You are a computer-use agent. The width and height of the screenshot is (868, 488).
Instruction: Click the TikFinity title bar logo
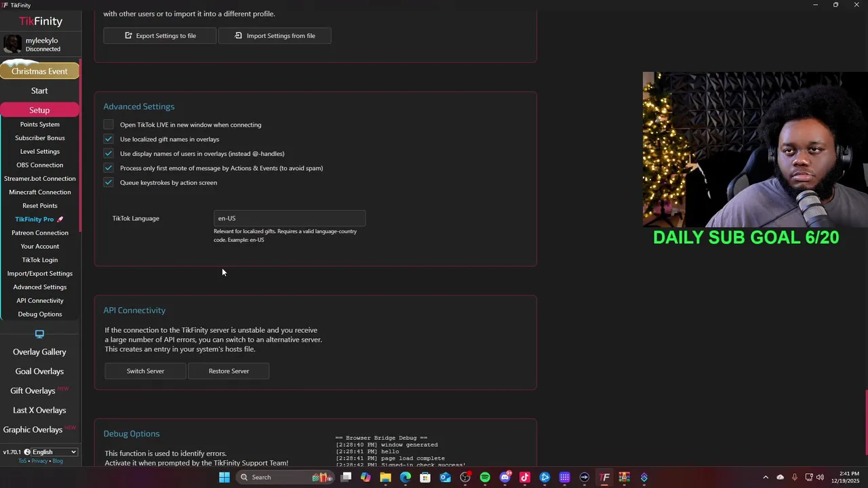pos(5,5)
